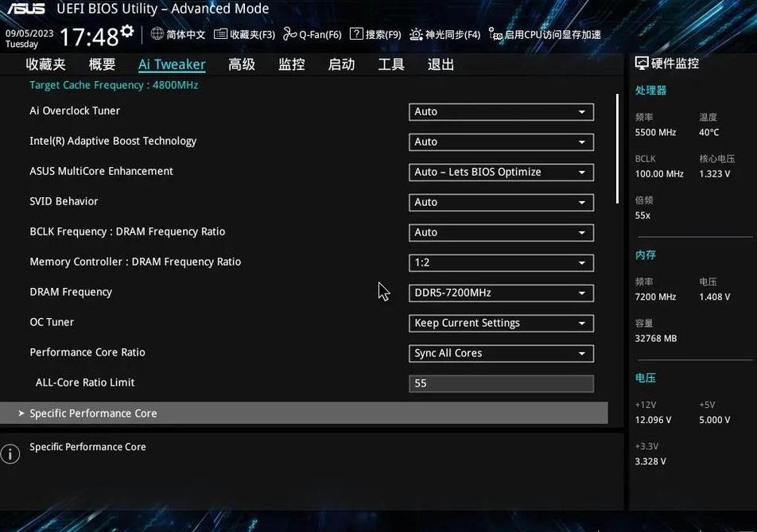The image size is (757, 532).
Task: Click the Performance Core Ratio label
Action: tap(87, 352)
